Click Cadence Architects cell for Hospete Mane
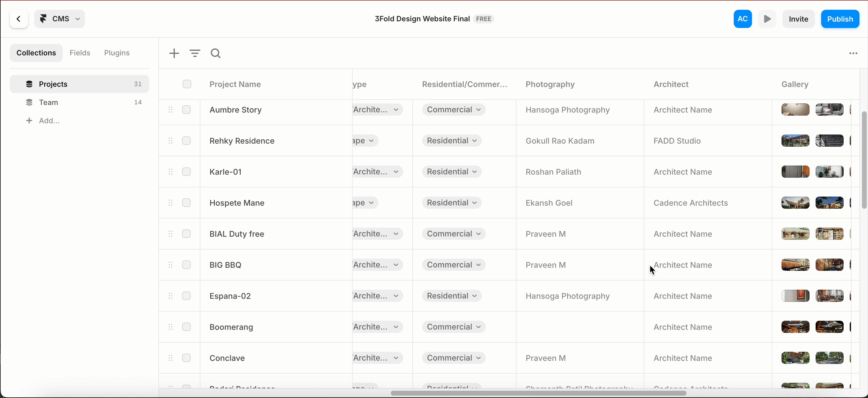The height and width of the screenshot is (398, 868). pyautogui.click(x=708, y=203)
